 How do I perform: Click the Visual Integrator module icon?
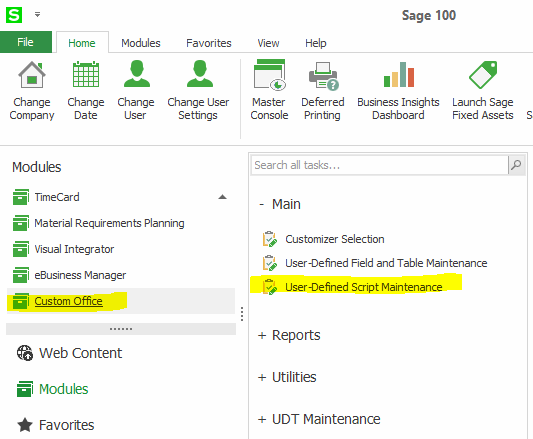coord(21,249)
